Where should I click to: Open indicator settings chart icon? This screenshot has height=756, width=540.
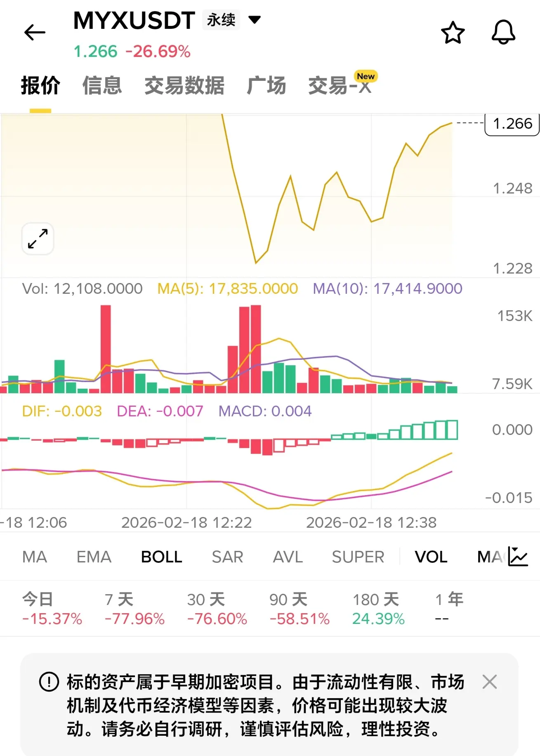coord(518,556)
